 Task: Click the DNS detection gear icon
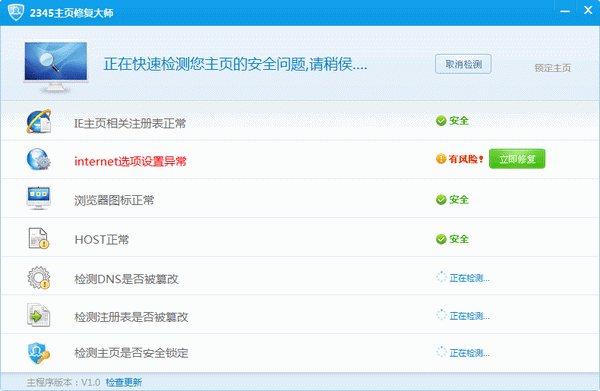tap(39, 277)
